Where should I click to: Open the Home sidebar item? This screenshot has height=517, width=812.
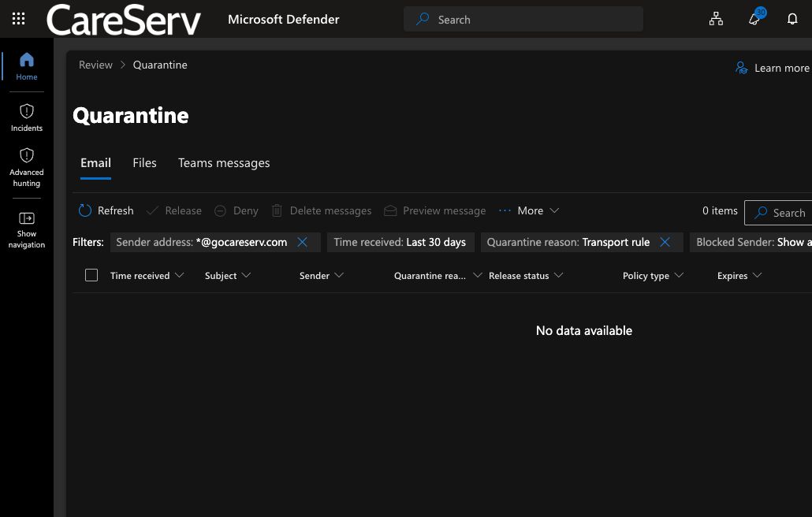point(27,67)
